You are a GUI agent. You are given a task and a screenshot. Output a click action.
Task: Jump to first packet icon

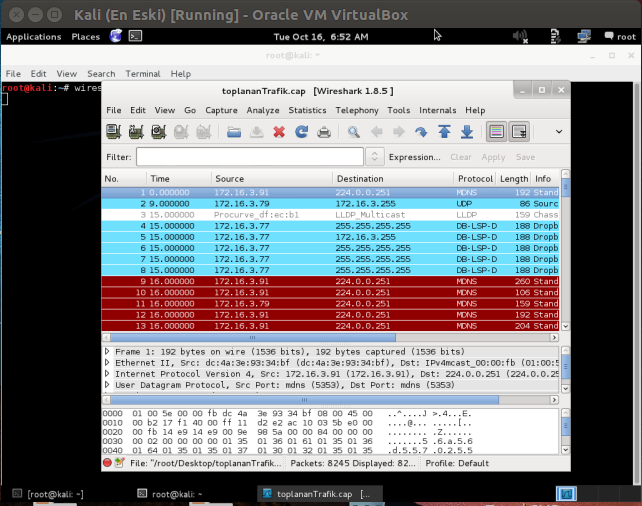click(x=444, y=132)
